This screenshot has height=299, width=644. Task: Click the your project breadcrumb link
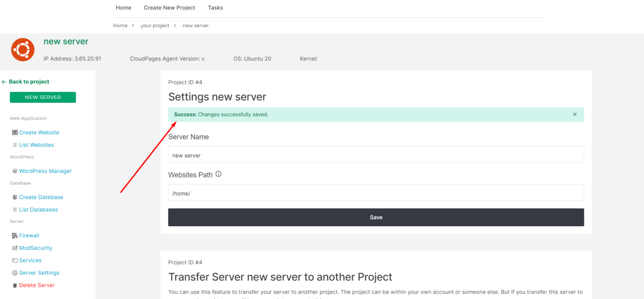tap(155, 25)
